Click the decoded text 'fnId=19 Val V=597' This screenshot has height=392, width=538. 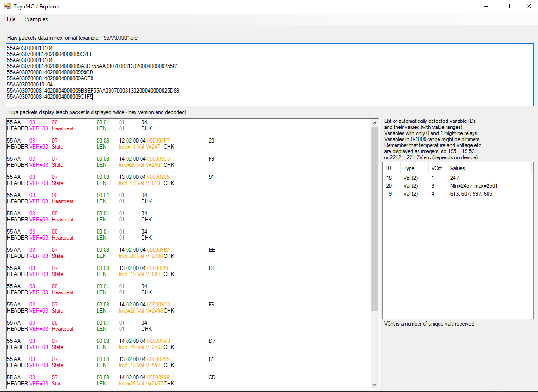click(139, 365)
